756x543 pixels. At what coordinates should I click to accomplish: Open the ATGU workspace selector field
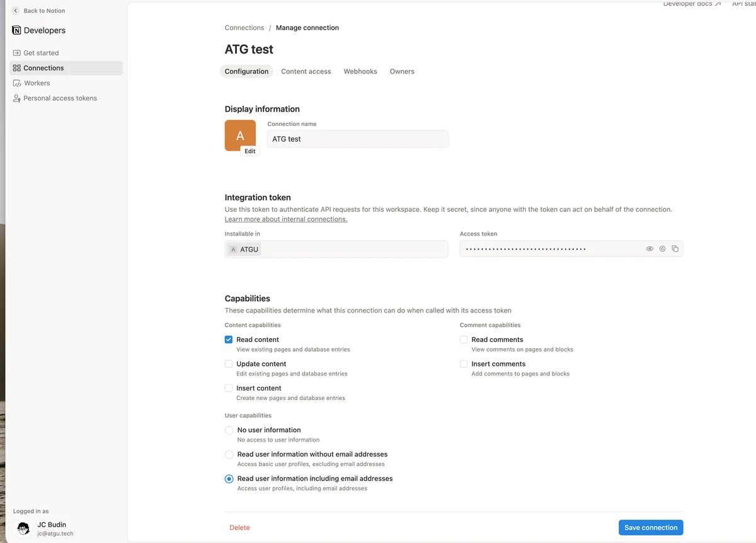tap(336, 249)
